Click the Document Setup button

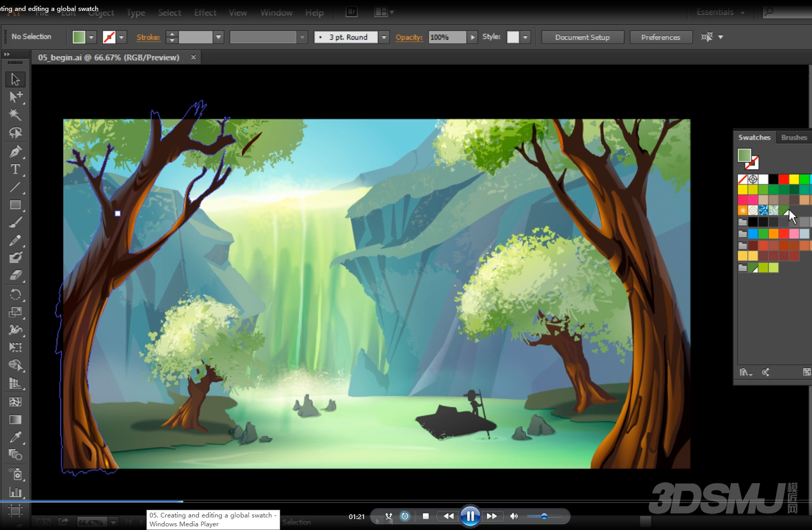tap(582, 37)
